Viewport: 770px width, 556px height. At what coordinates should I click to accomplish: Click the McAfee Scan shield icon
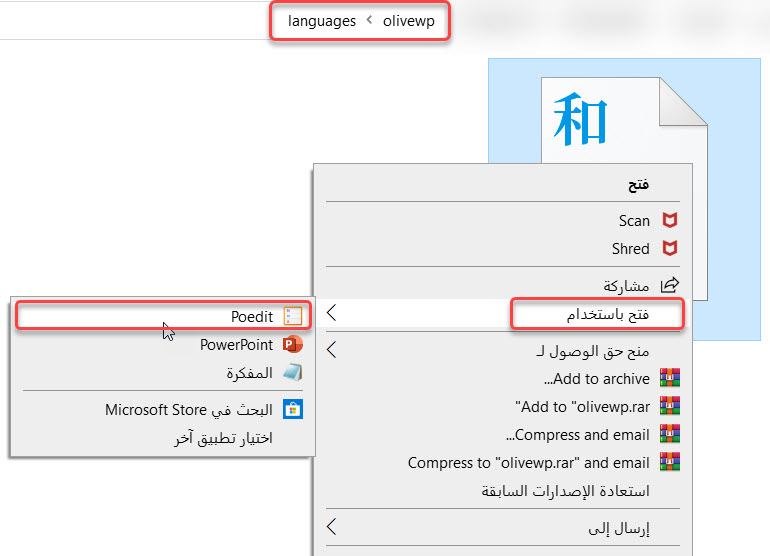point(670,221)
